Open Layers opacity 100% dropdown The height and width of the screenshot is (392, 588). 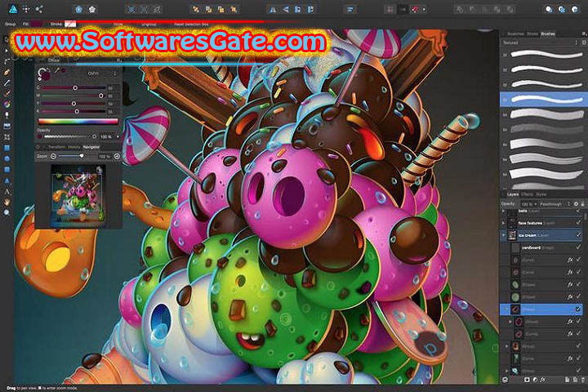(528, 204)
